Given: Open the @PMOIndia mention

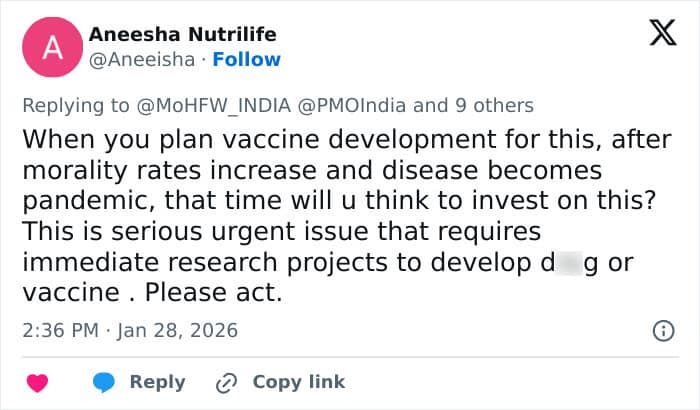Looking at the screenshot, I should point(342,105).
